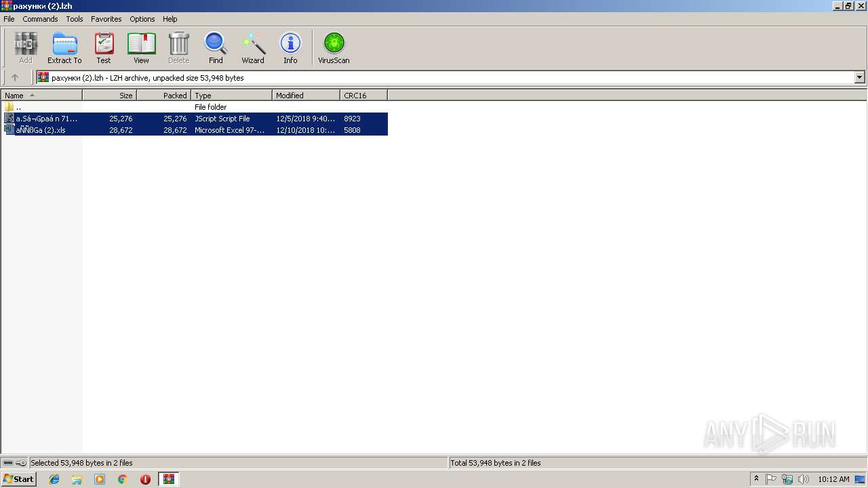This screenshot has width=868, height=488.
Task: Sort by Name column header
Action: pos(41,96)
